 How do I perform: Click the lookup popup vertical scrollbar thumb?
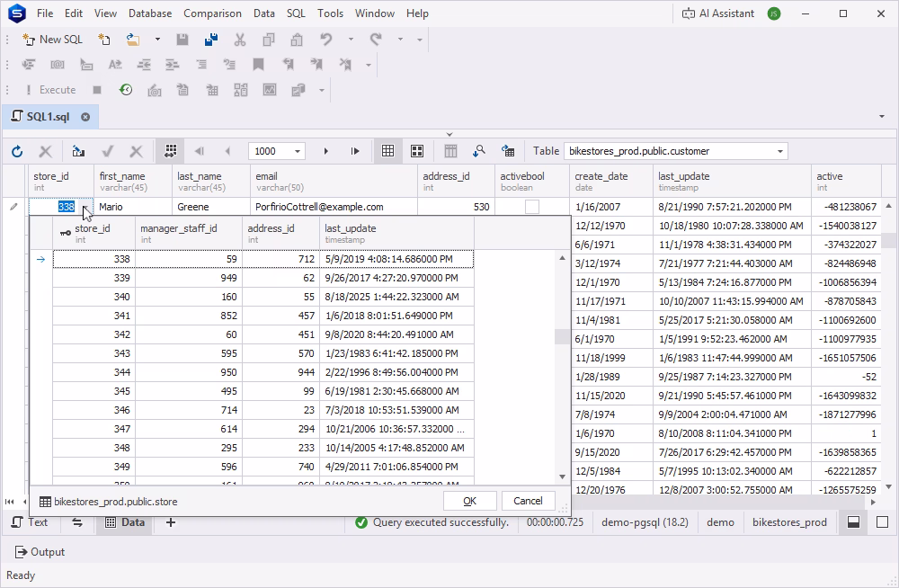pos(562,337)
